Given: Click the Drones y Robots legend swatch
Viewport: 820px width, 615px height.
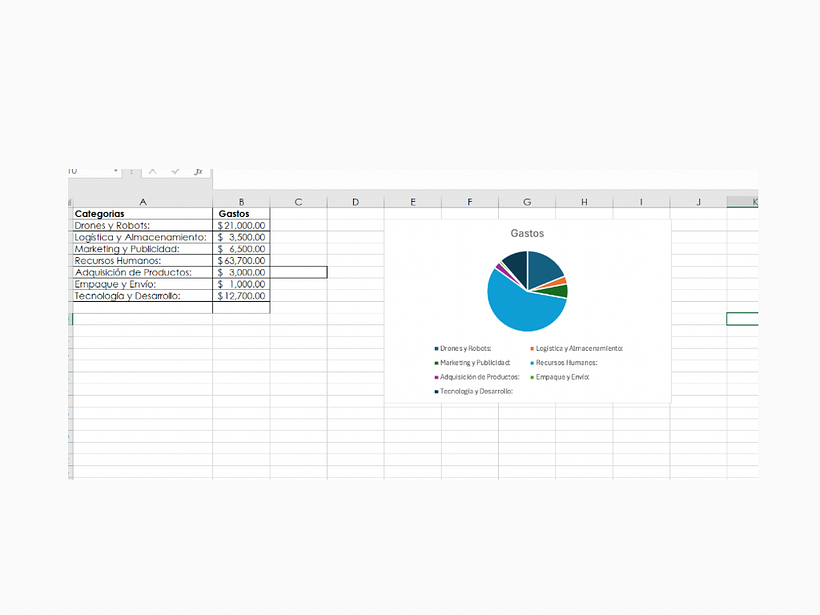Looking at the screenshot, I should click(x=436, y=348).
